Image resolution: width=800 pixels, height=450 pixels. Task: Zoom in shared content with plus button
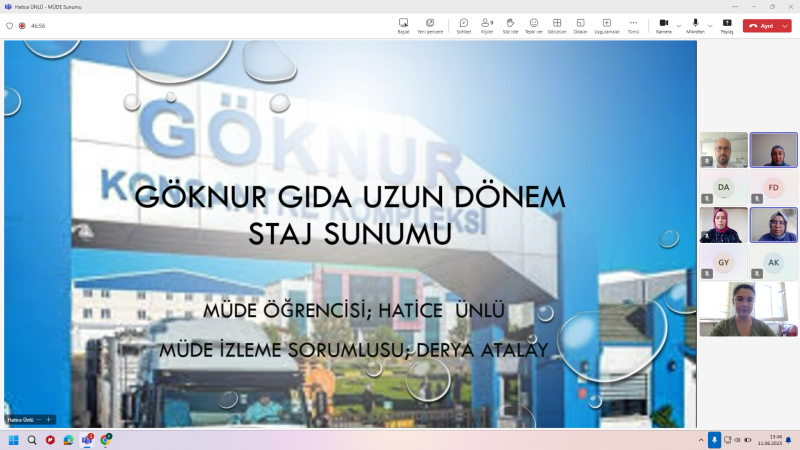point(48,419)
